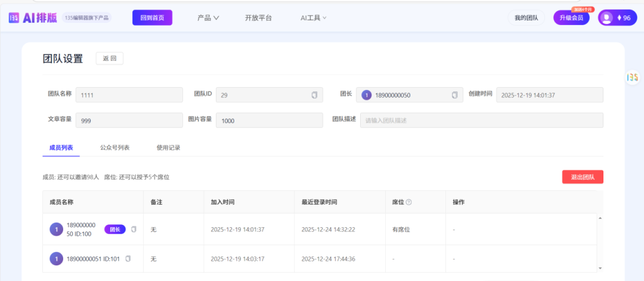Open 开放平台 from the navigation

click(x=258, y=18)
